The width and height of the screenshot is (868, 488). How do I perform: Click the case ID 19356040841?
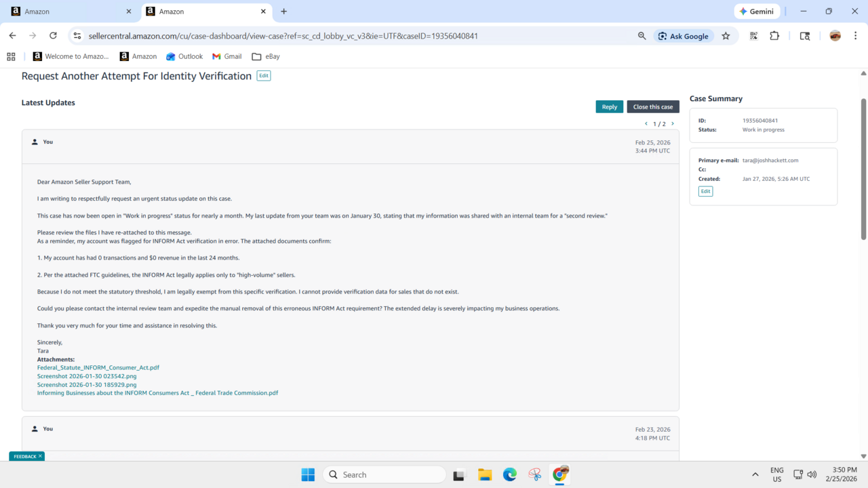click(x=760, y=121)
